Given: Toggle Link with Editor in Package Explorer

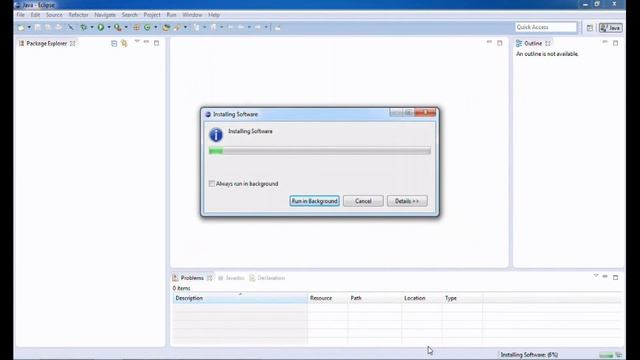Looking at the screenshot, I should (124, 43).
